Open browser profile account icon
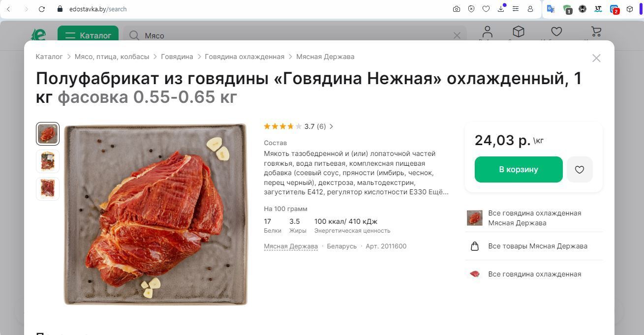 pyautogui.click(x=530, y=9)
